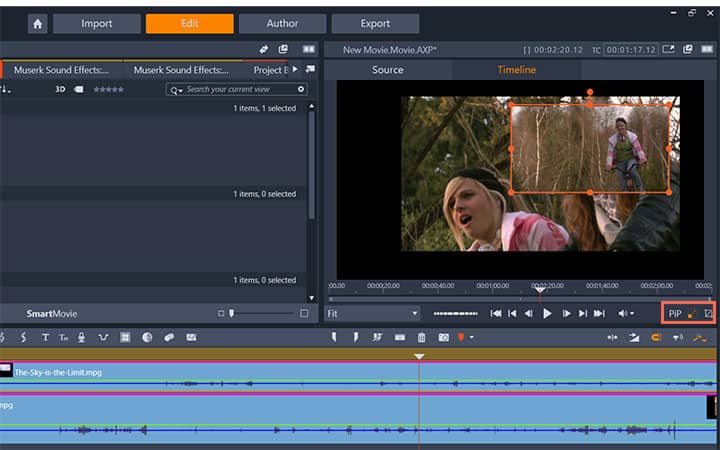Set mark in on timeline toolbar
Screen dimensions: 720x450
click(334, 338)
